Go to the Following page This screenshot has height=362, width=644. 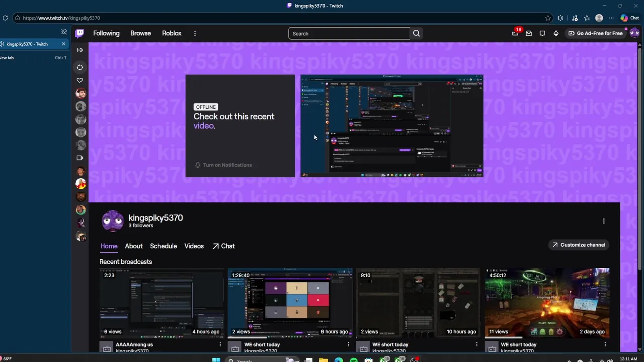click(106, 33)
